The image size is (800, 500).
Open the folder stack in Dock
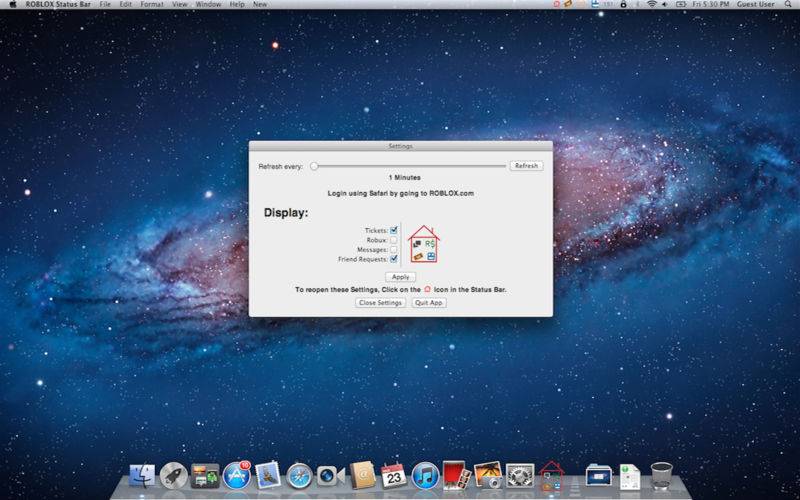pos(598,477)
